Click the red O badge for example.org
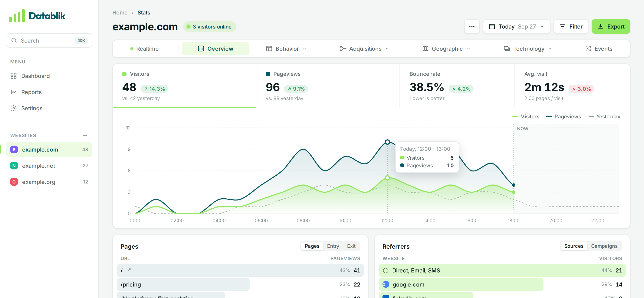The height and width of the screenshot is (298, 644). (x=14, y=182)
